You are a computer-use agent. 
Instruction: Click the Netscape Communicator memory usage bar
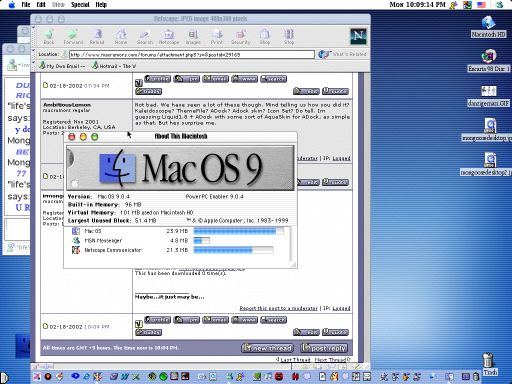click(x=233, y=250)
